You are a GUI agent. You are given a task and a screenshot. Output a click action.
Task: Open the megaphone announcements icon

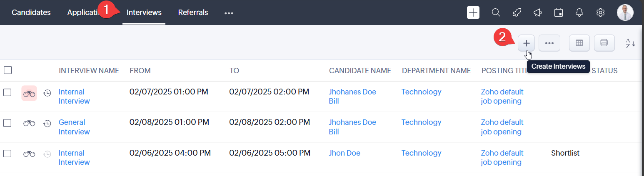tap(537, 12)
